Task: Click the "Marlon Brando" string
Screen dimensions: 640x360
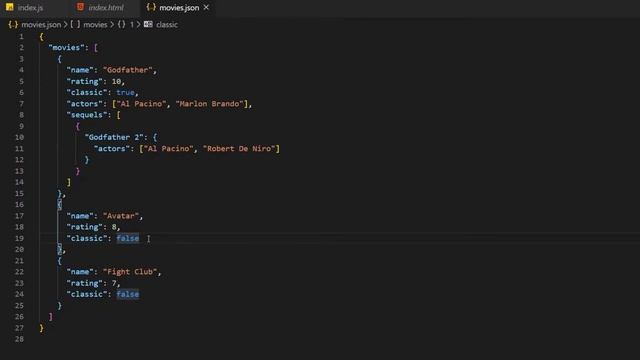Action: [x=209, y=104]
